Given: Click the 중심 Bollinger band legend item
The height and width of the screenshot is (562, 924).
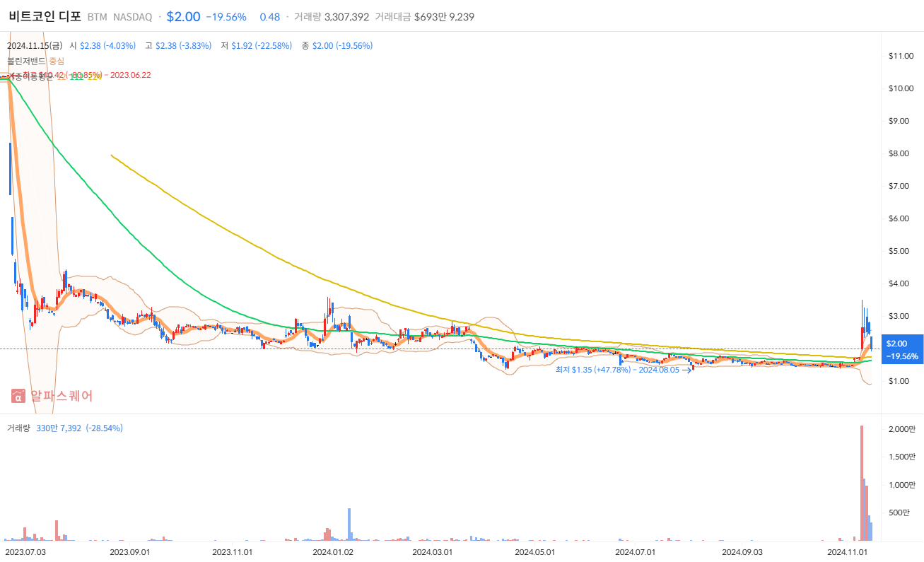Looking at the screenshot, I should [57, 61].
